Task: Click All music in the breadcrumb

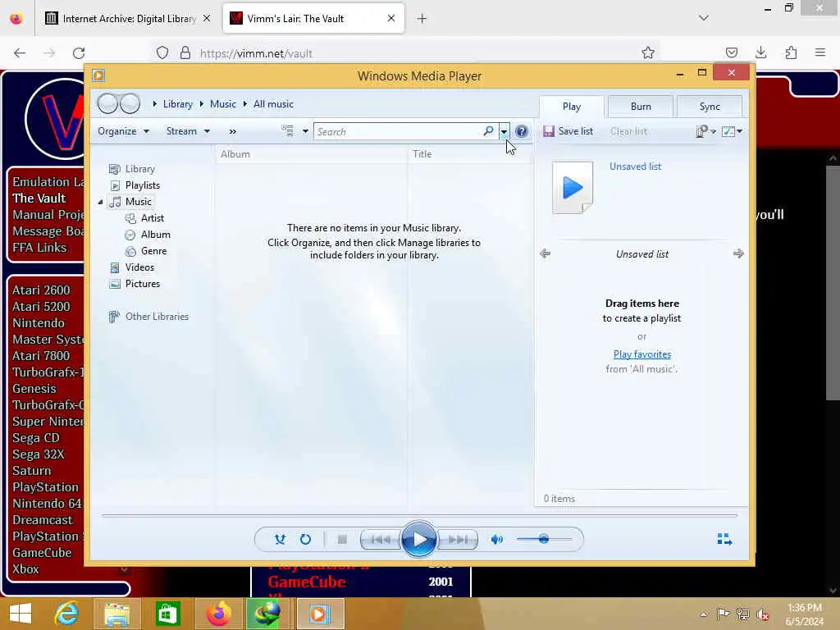Action: [x=273, y=104]
